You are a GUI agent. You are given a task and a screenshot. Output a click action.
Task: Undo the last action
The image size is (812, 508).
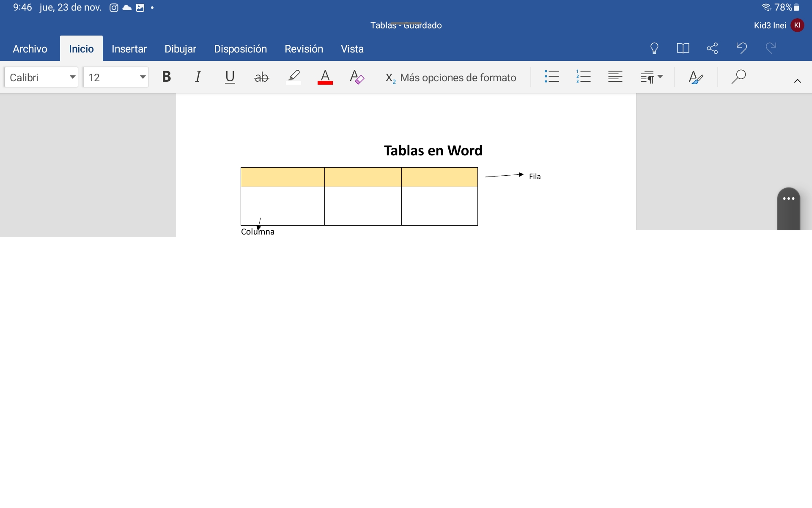click(x=741, y=48)
